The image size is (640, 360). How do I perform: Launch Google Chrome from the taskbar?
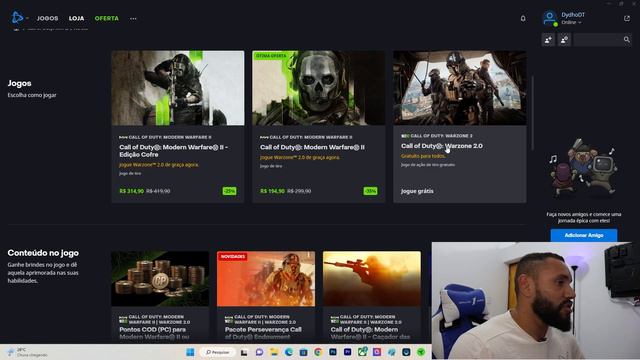point(318,352)
